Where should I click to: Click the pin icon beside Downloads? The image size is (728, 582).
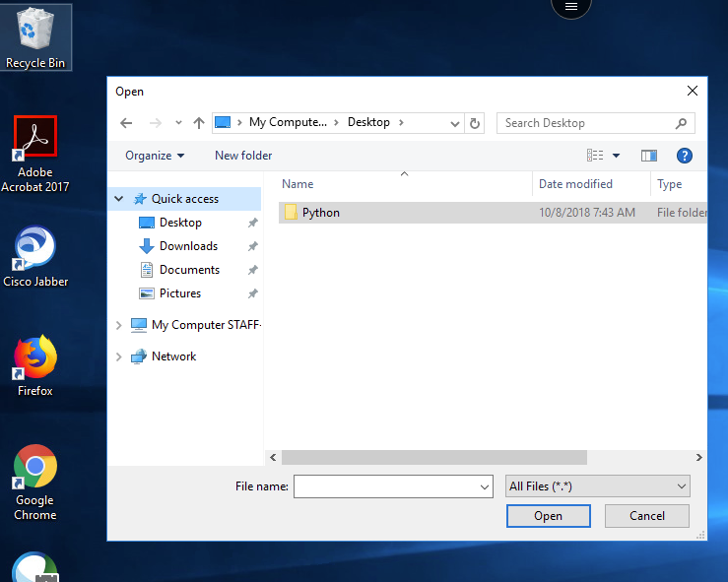pos(252,246)
